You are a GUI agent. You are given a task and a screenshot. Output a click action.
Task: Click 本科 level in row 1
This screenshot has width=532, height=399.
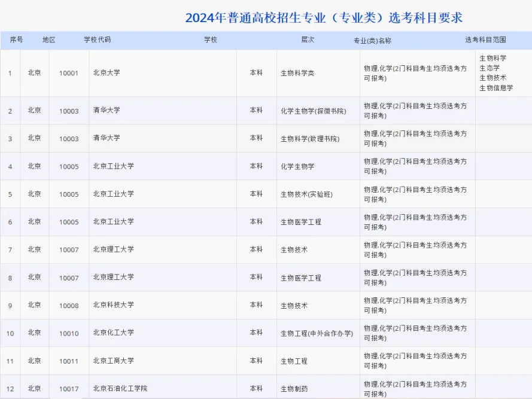coord(256,72)
